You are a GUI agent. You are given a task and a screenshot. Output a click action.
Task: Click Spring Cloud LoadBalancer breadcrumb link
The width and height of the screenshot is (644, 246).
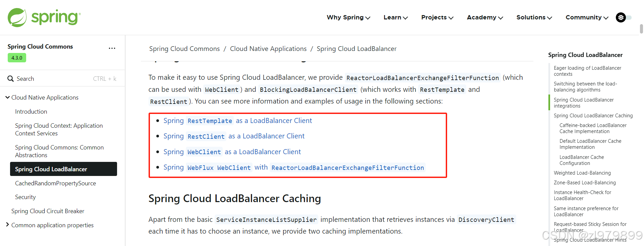tap(357, 49)
